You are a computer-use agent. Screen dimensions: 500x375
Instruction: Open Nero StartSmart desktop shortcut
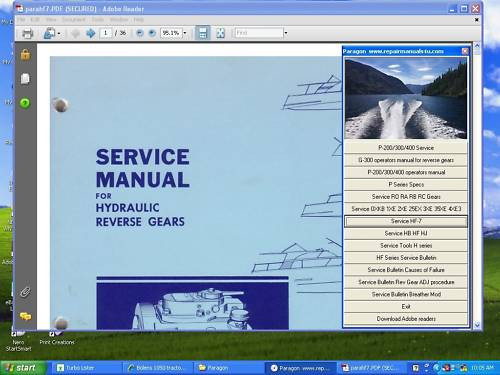point(18,341)
